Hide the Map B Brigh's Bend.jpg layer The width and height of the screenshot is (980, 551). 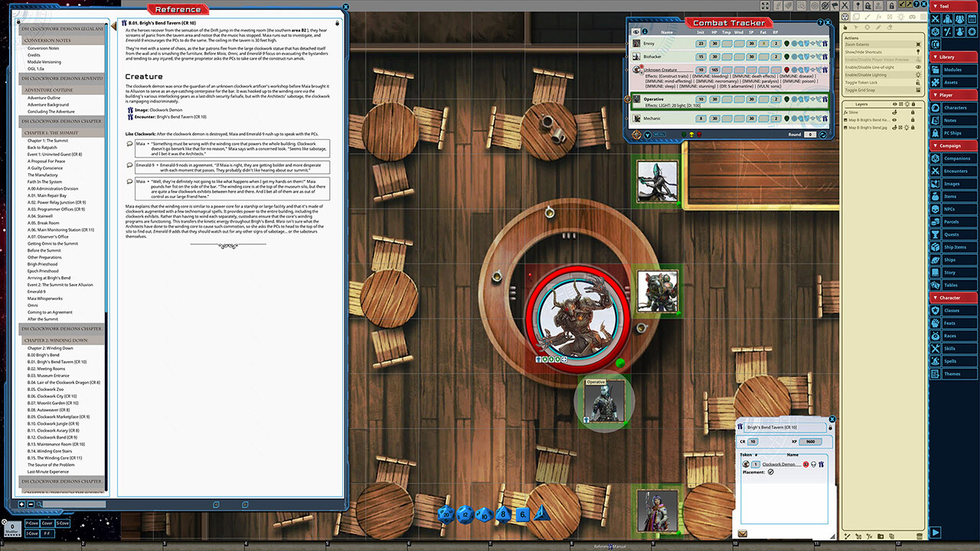click(893, 128)
